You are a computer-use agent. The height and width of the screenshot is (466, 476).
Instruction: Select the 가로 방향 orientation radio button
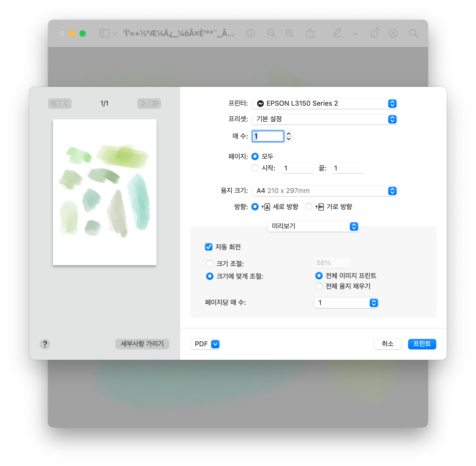309,207
